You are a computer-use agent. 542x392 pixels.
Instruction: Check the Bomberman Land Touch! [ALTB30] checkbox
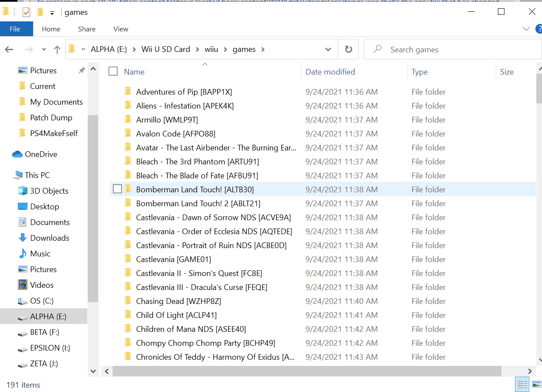click(x=117, y=189)
